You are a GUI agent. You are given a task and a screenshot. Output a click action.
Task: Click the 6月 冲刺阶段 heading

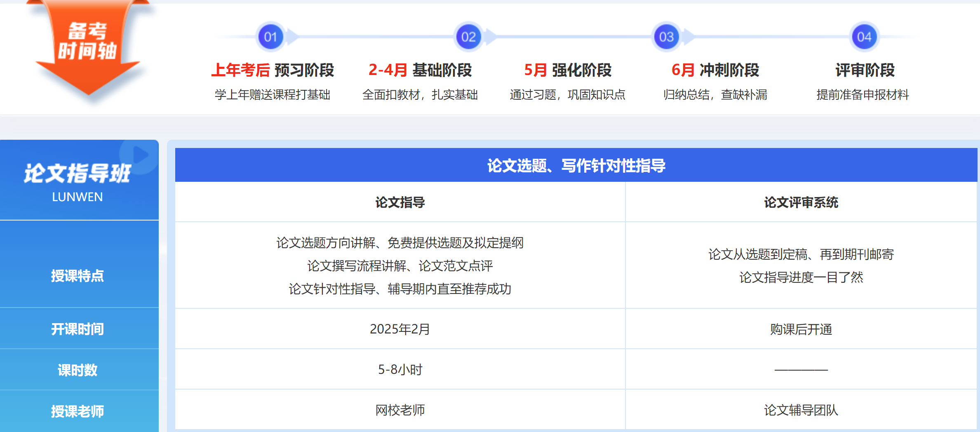point(715,70)
